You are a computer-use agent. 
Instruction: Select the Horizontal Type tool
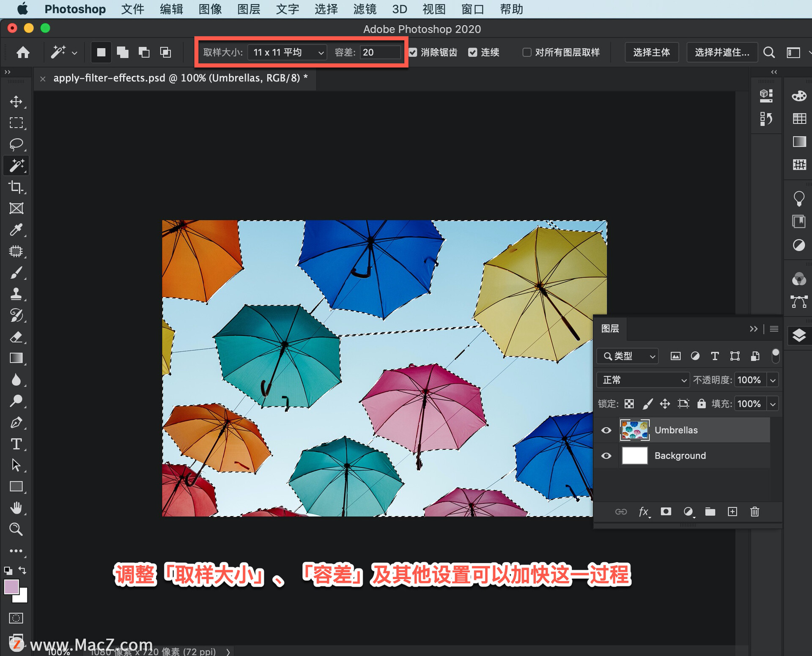(x=16, y=444)
